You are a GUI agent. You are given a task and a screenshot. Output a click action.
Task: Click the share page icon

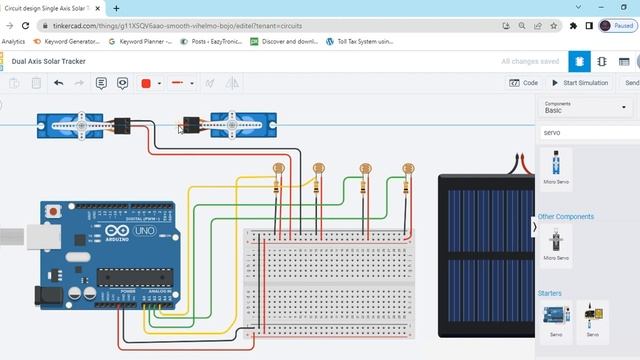pyautogui.click(x=538, y=26)
